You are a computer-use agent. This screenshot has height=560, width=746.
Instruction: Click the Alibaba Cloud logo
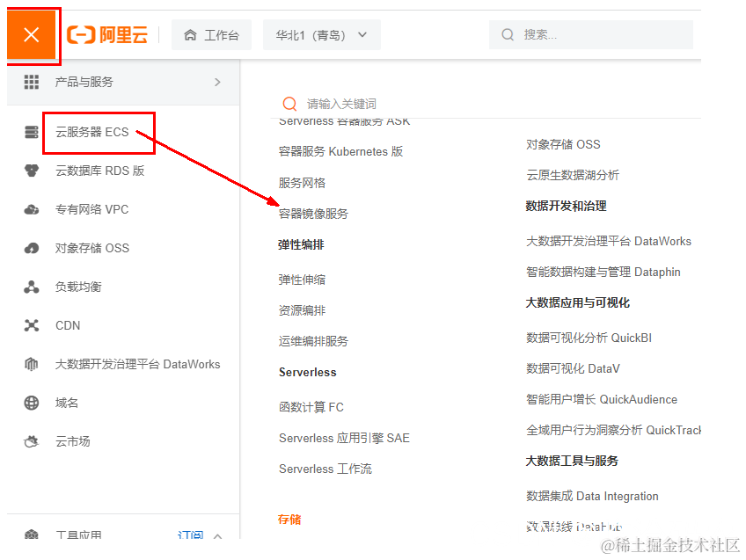(x=107, y=34)
